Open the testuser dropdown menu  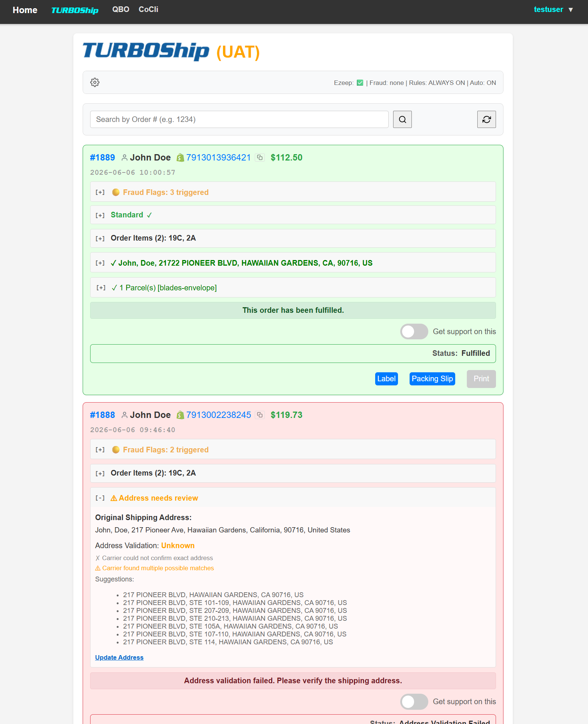553,10
